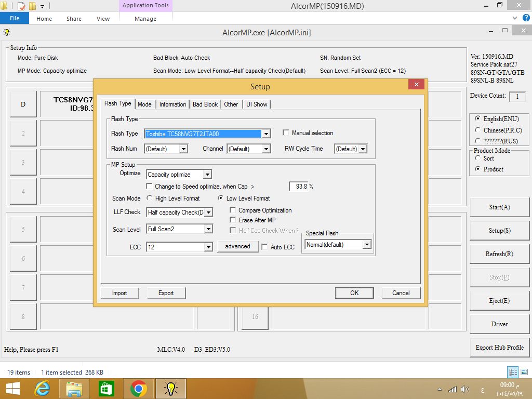532x399 pixels.
Task: Expand the LLF Check dropdown
Action: 209,212
